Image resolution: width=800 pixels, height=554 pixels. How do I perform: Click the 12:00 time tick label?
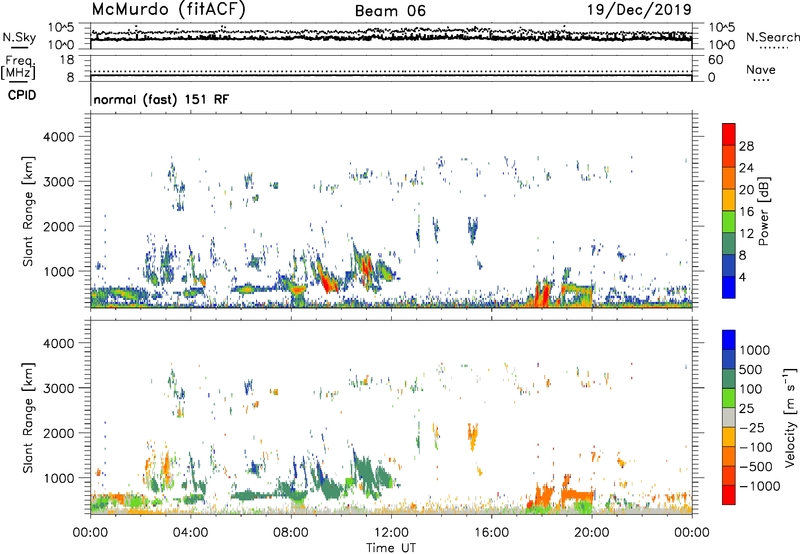point(391,533)
